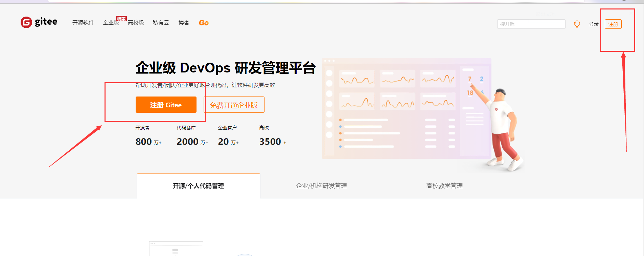Click the 企业级 DevOps 研发管理平台 heading

pos(226,68)
